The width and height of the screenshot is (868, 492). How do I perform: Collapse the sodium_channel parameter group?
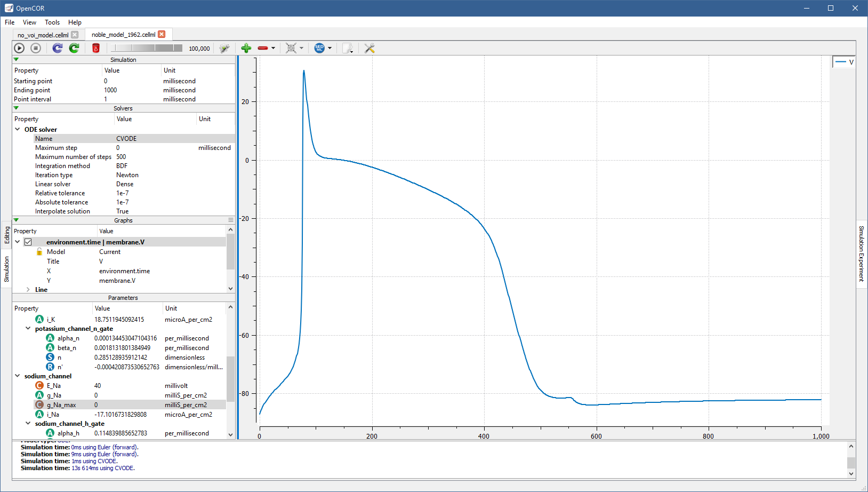[18, 376]
